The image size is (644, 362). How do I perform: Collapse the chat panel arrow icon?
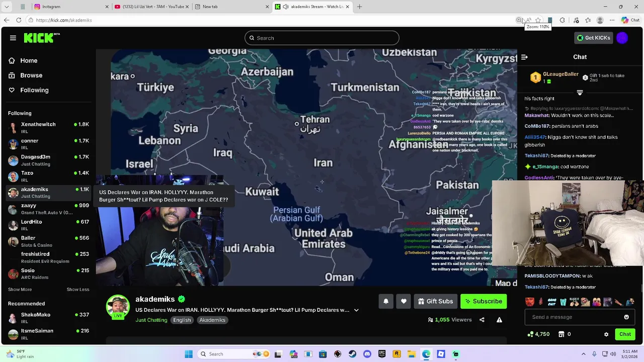[x=524, y=57]
